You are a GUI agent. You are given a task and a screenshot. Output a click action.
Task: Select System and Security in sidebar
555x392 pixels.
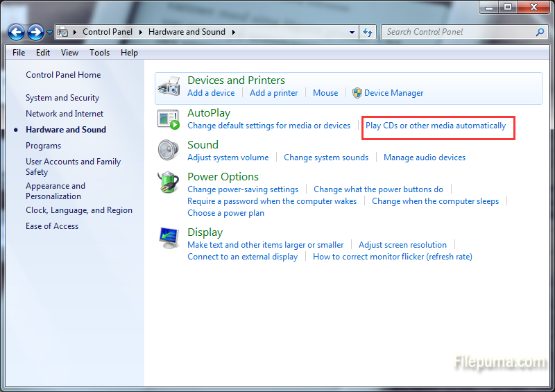point(62,98)
